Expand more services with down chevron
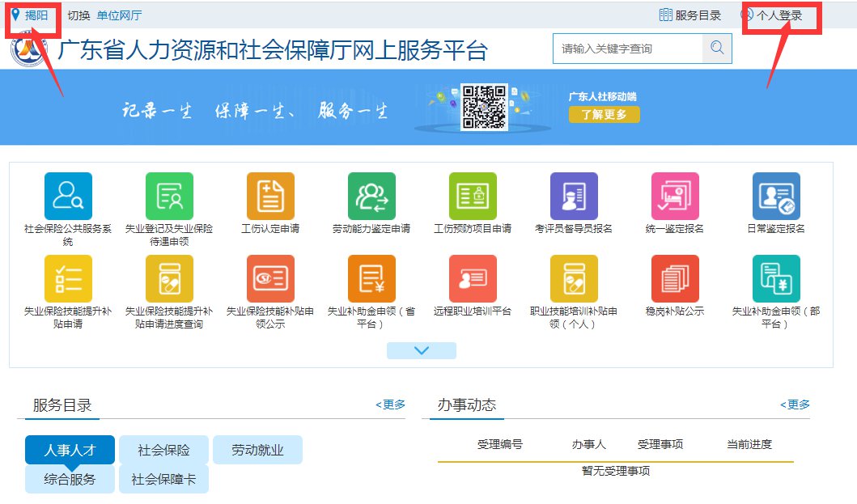This screenshot has width=857, height=504. 421,350
